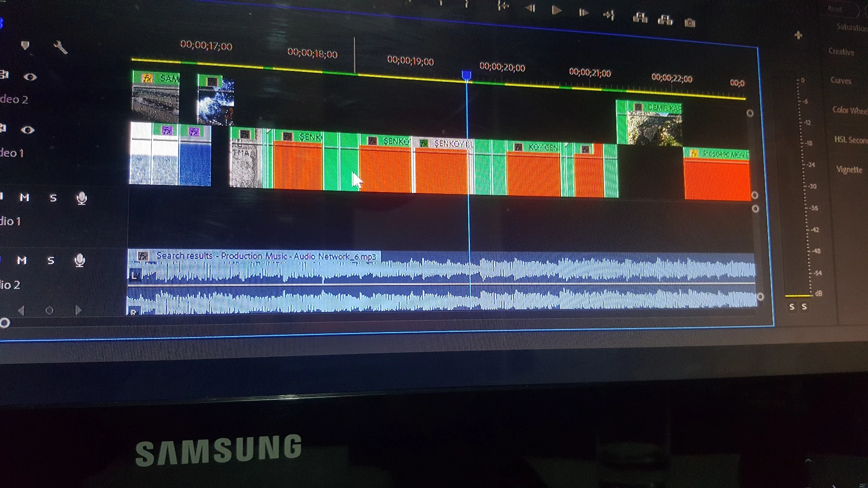Solo the Audio 2 track
This screenshot has width=868, height=488.
[51, 261]
